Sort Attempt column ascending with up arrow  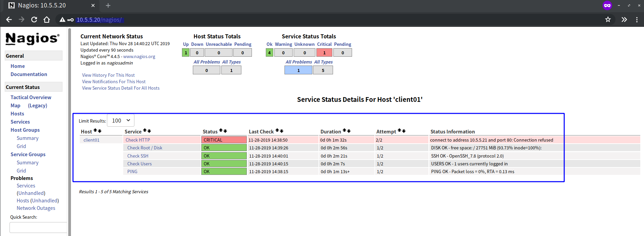click(400, 131)
